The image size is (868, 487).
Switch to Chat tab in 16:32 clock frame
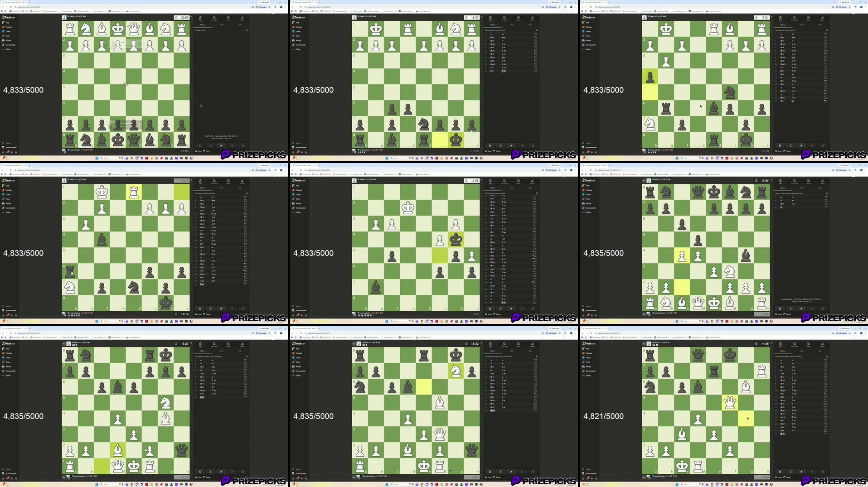[511, 351]
